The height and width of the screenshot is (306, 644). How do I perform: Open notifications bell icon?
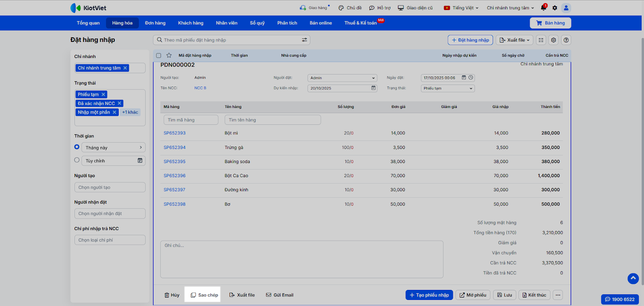tap(543, 8)
